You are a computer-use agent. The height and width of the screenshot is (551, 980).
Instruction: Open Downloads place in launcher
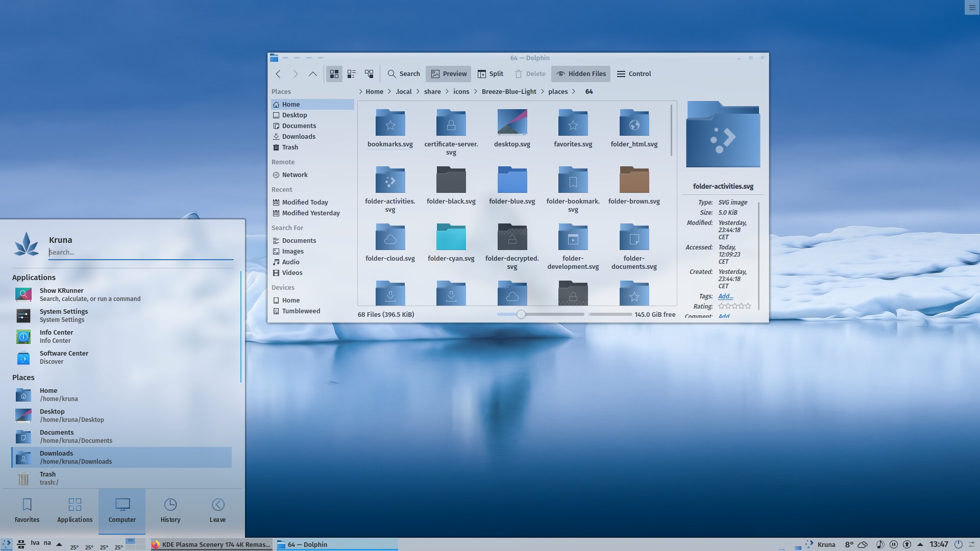(x=121, y=457)
